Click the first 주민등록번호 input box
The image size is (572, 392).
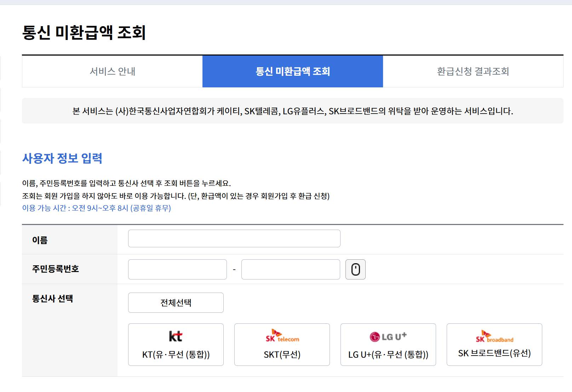(x=177, y=269)
